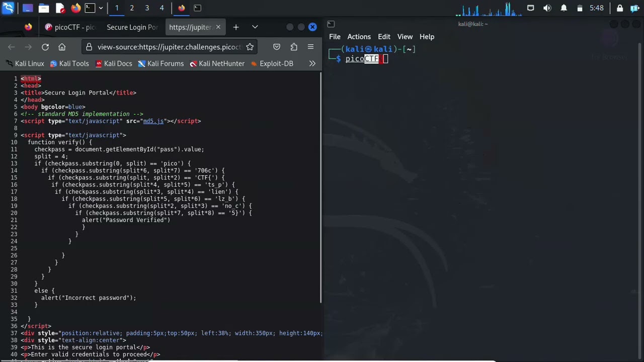The height and width of the screenshot is (362, 644).
Task: Open the volume control tray icon
Action: click(x=547, y=8)
